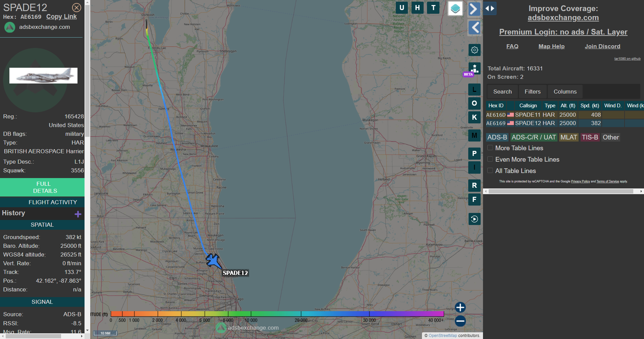Click the info panel vertical scrollbar
The image size is (644, 339).
point(87,70)
